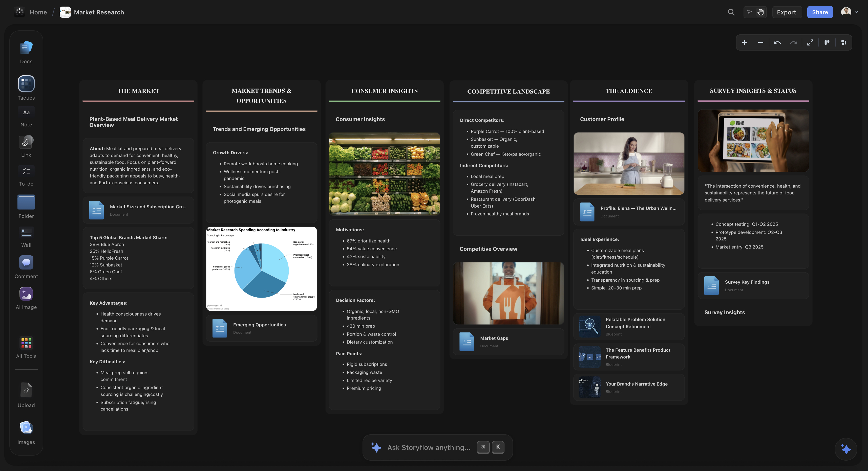The height and width of the screenshot is (471, 868).
Task: Select the Link tool from the sidebar
Action: click(x=26, y=142)
